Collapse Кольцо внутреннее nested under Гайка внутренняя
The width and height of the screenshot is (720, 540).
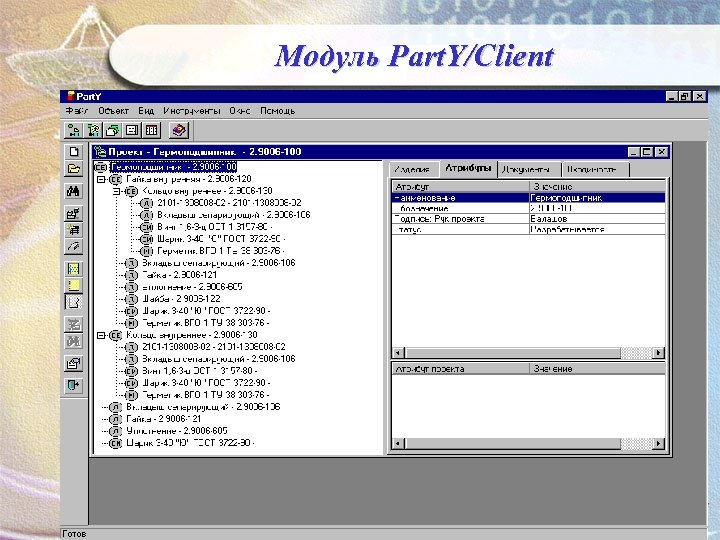pyautogui.click(x=117, y=191)
